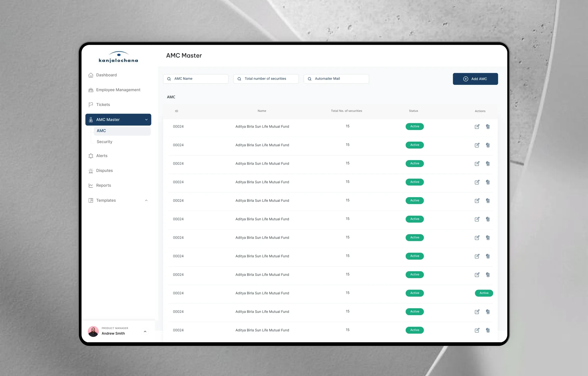
Task: Open the Security submenu item
Action: pos(104,142)
